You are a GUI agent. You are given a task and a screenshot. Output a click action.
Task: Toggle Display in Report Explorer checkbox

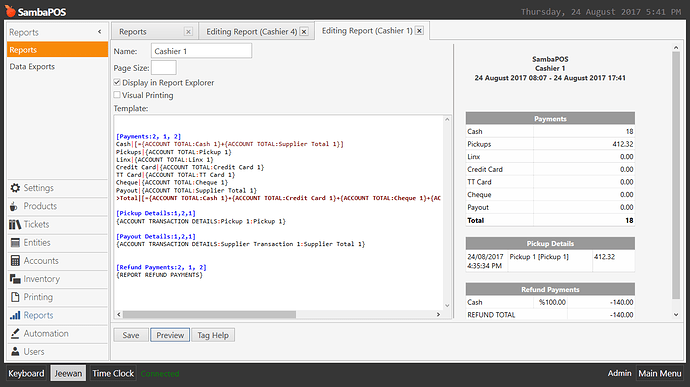click(117, 82)
